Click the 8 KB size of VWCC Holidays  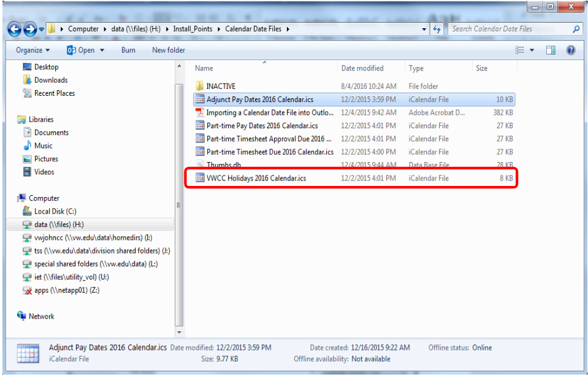coord(506,178)
